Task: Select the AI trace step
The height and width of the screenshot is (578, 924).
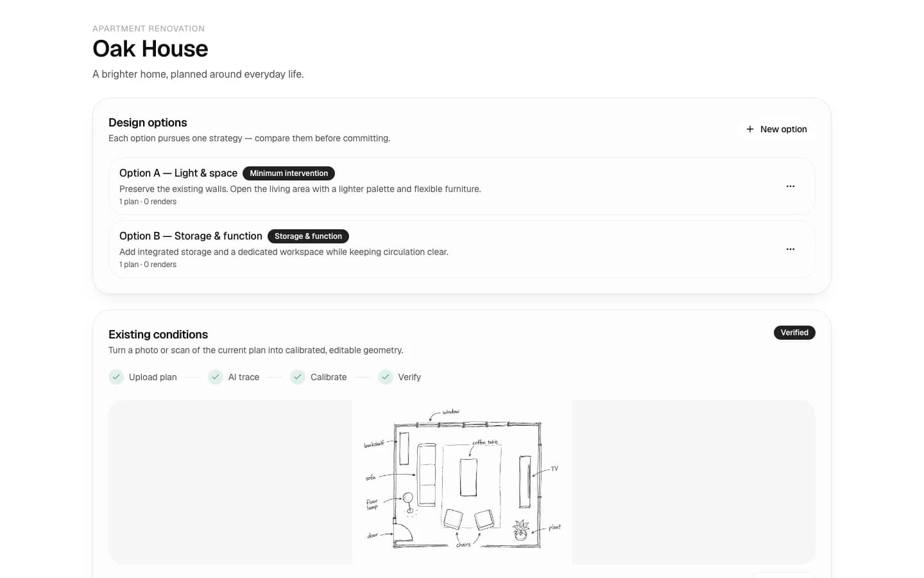Action: pos(234,377)
